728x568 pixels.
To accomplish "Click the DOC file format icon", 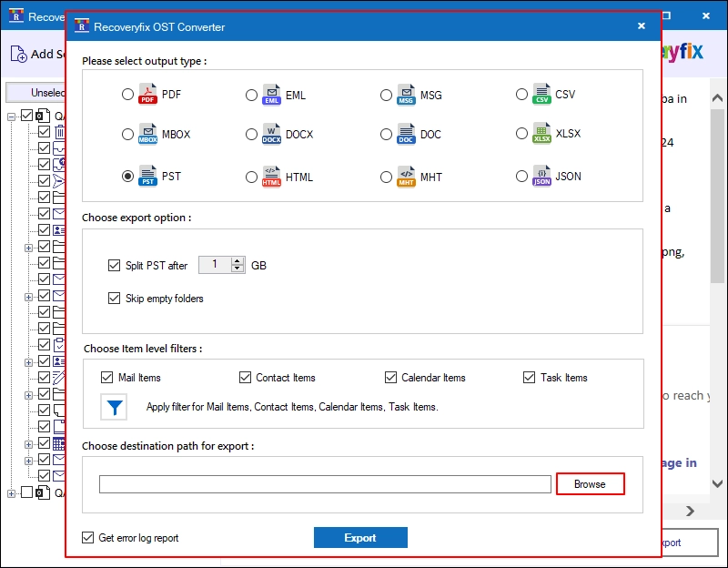I will (406, 134).
